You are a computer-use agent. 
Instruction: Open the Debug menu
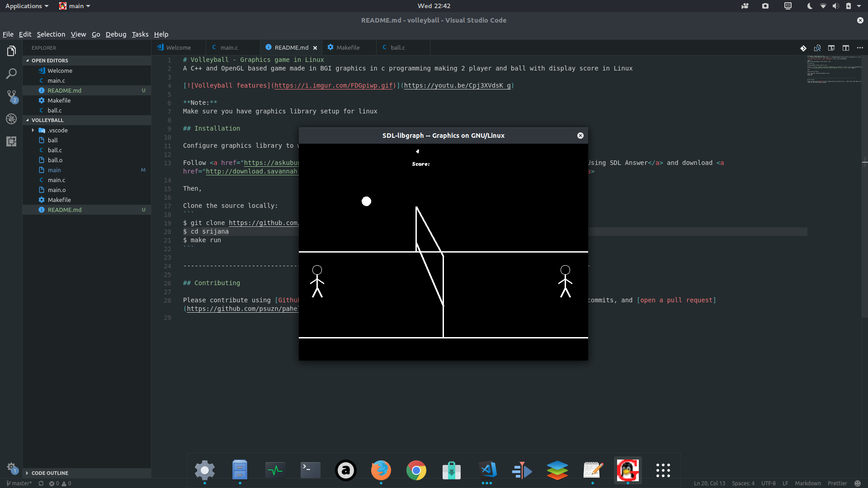pyautogui.click(x=116, y=34)
